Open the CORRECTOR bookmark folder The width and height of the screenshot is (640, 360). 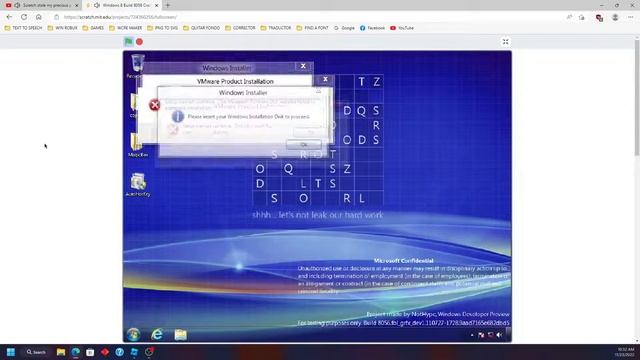click(x=240, y=28)
